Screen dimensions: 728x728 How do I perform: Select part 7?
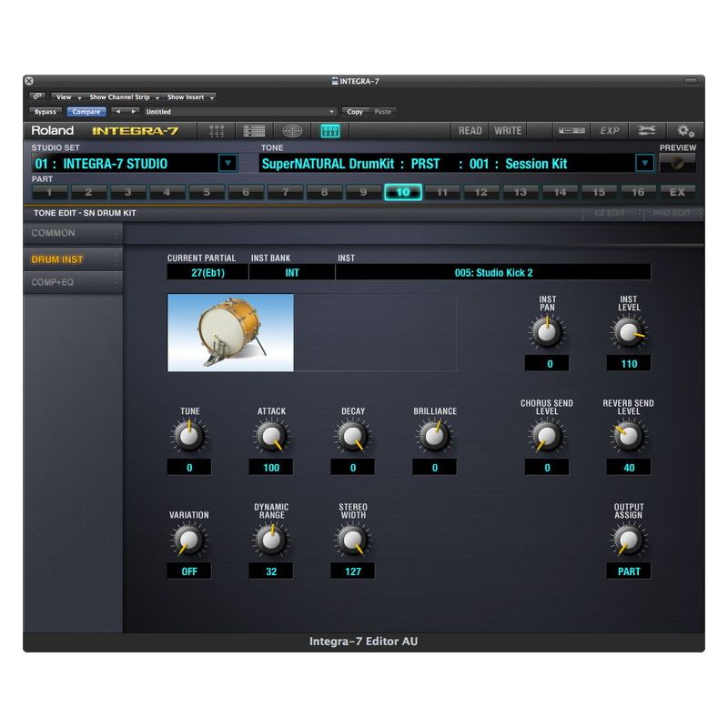click(285, 192)
